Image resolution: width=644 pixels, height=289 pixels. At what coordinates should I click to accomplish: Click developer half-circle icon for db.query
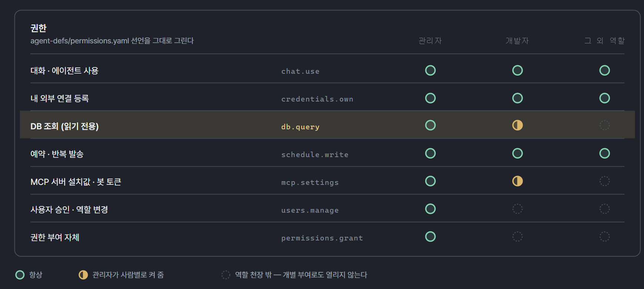click(517, 125)
